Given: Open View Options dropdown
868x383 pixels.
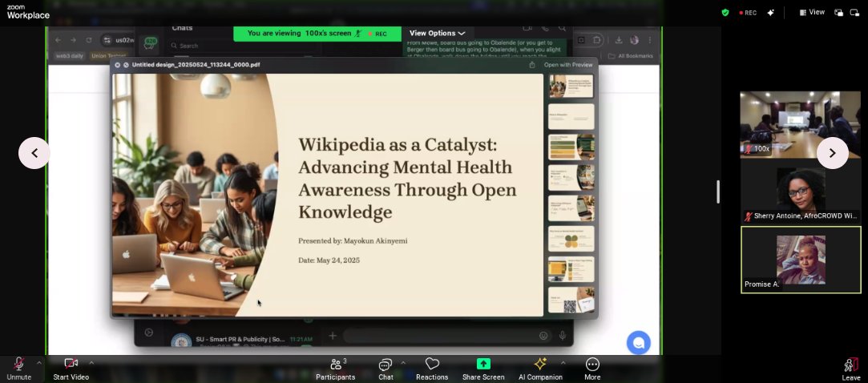Looking at the screenshot, I should point(437,33).
